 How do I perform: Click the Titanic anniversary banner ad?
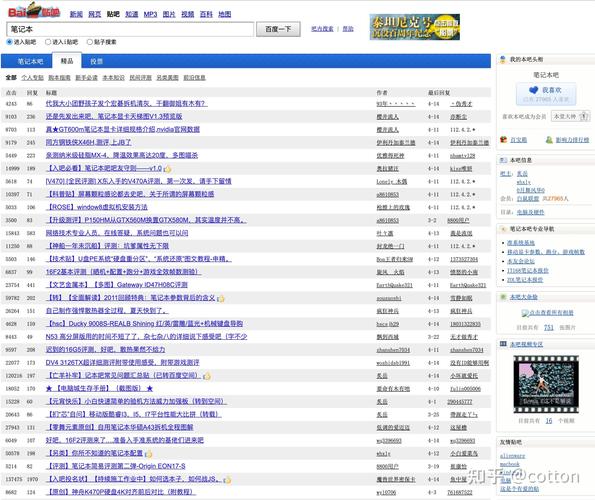(414, 27)
